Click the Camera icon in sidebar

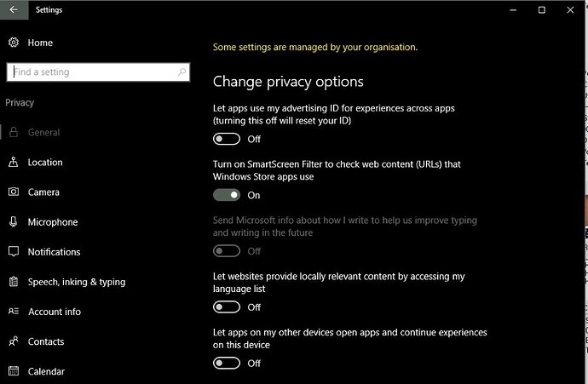(14, 192)
